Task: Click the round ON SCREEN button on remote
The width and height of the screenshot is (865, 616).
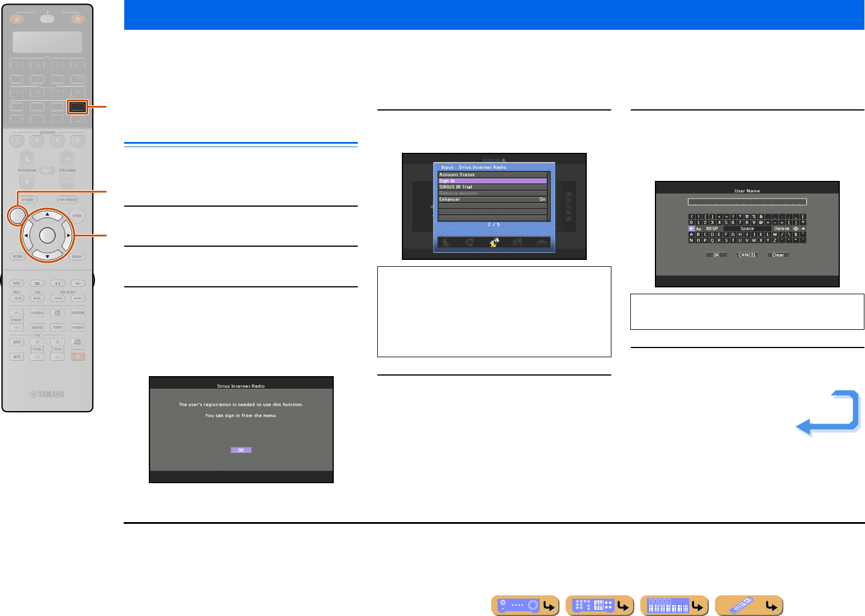Action: tap(17, 215)
